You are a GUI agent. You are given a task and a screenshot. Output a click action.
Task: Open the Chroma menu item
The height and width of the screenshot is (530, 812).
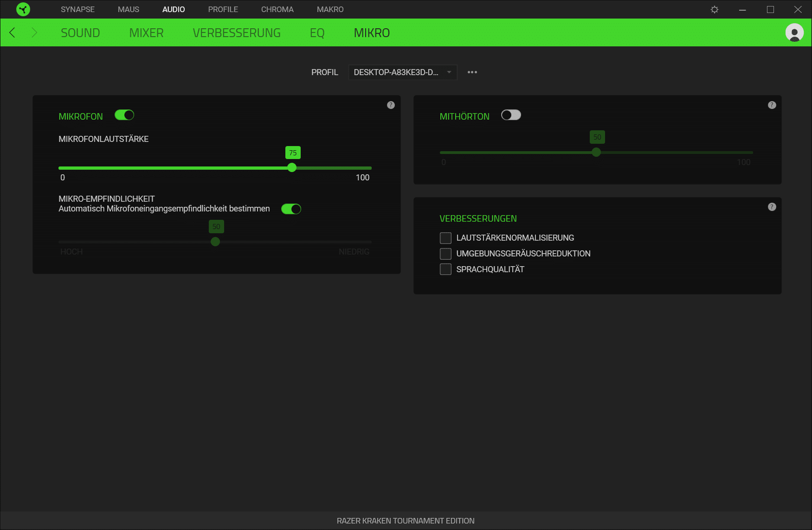click(x=277, y=9)
